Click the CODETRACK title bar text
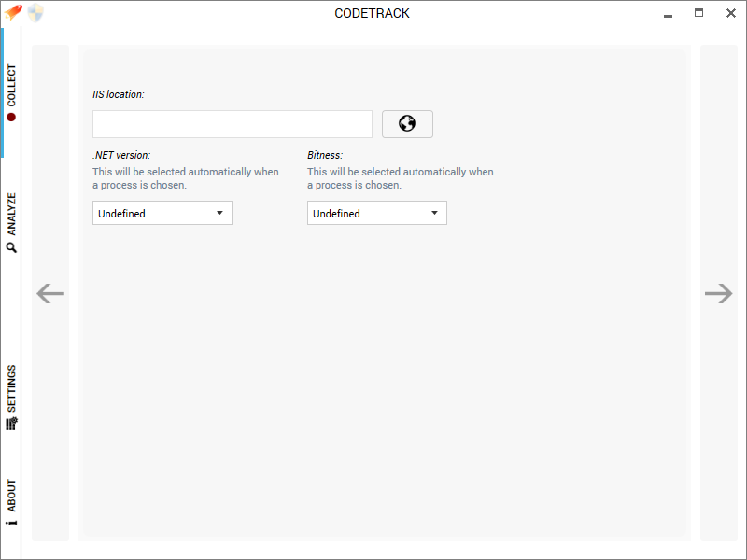 coord(372,13)
